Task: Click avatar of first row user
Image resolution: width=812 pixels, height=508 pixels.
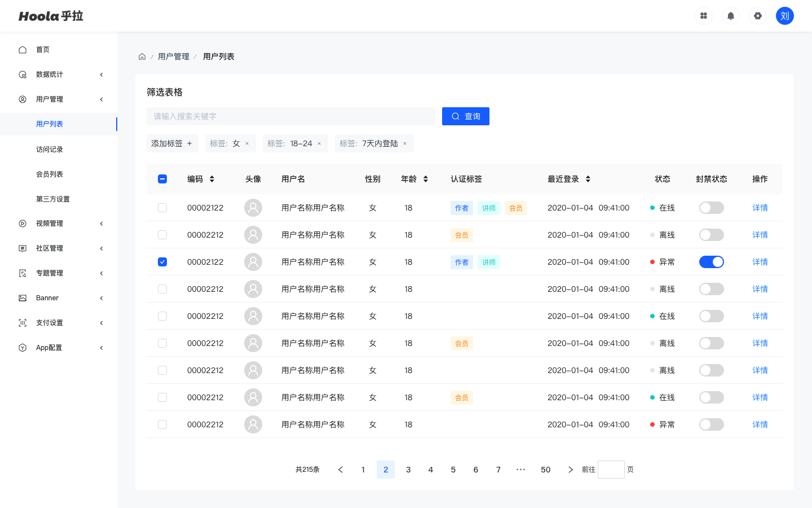Action: [x=253, y=208]
